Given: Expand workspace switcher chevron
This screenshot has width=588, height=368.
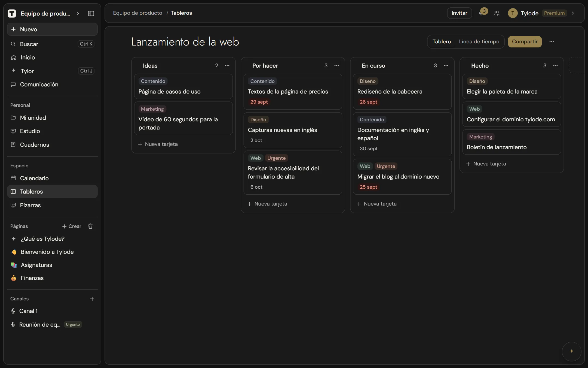Looking at the screenshot, I should (78, 13).
